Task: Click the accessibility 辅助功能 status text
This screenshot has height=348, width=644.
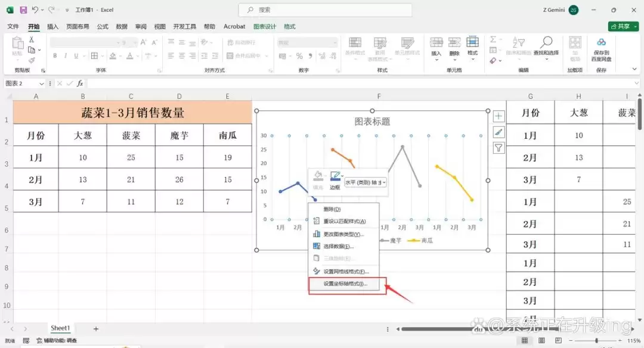Action: (57, 341)
